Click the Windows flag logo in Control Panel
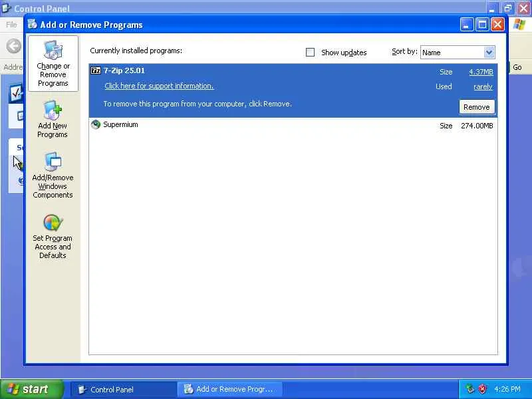 (x=519, y=25)
